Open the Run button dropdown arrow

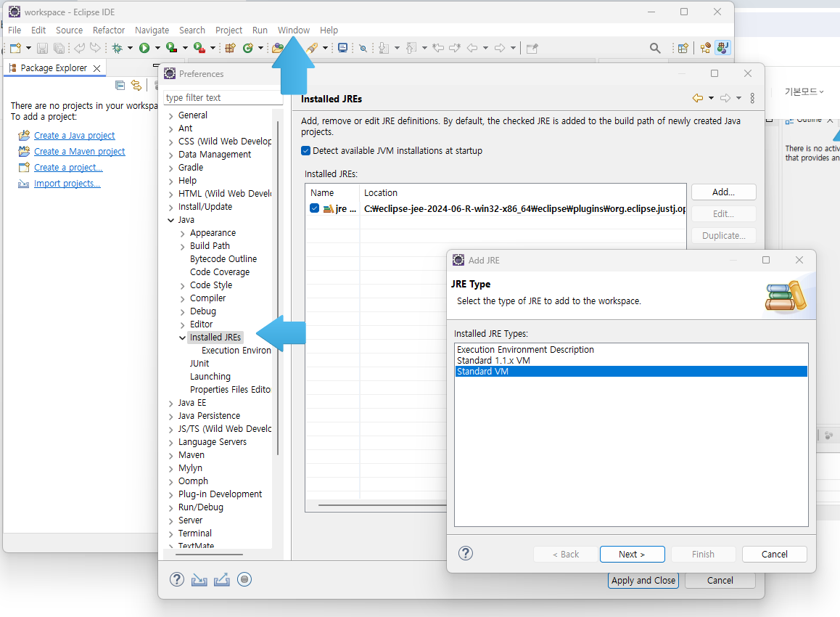[157, 48]
